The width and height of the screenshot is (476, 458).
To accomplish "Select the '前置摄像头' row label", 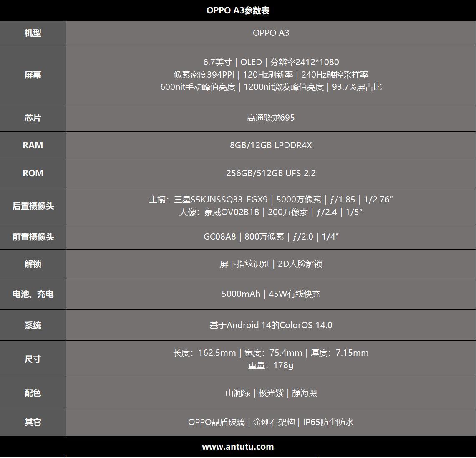I will tap(33, 237).
